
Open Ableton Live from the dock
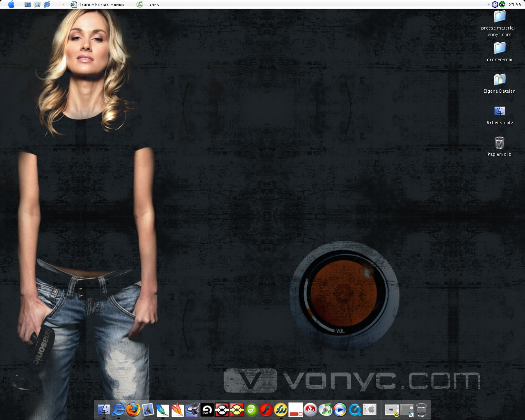coord(207,409)
